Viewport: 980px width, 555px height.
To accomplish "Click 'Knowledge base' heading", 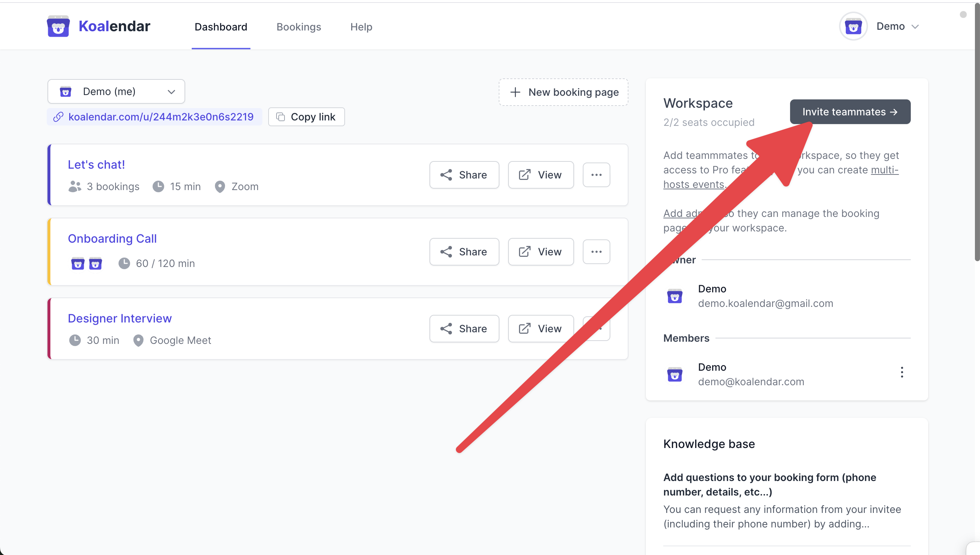I will pyautogui.click(x=709, y=444).
